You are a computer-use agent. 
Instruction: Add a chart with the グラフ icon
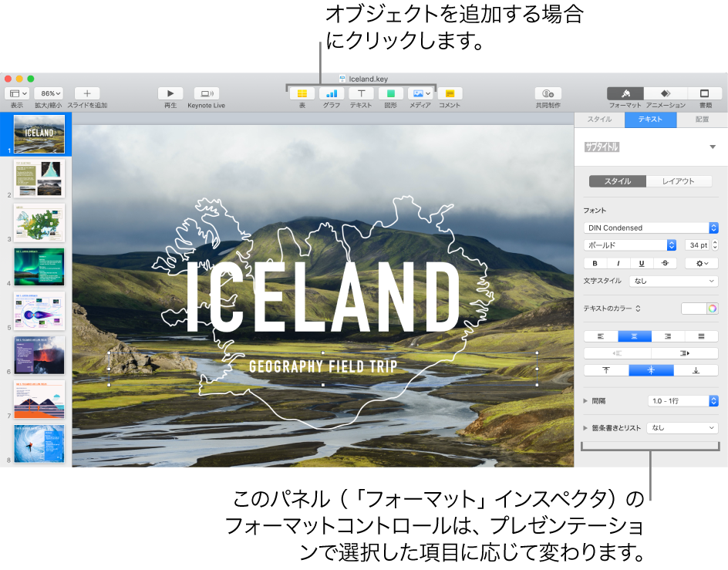(x=331, y=93)
